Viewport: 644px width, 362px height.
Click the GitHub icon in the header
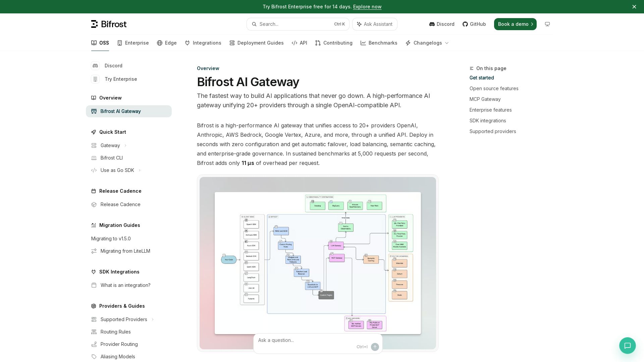465,24
